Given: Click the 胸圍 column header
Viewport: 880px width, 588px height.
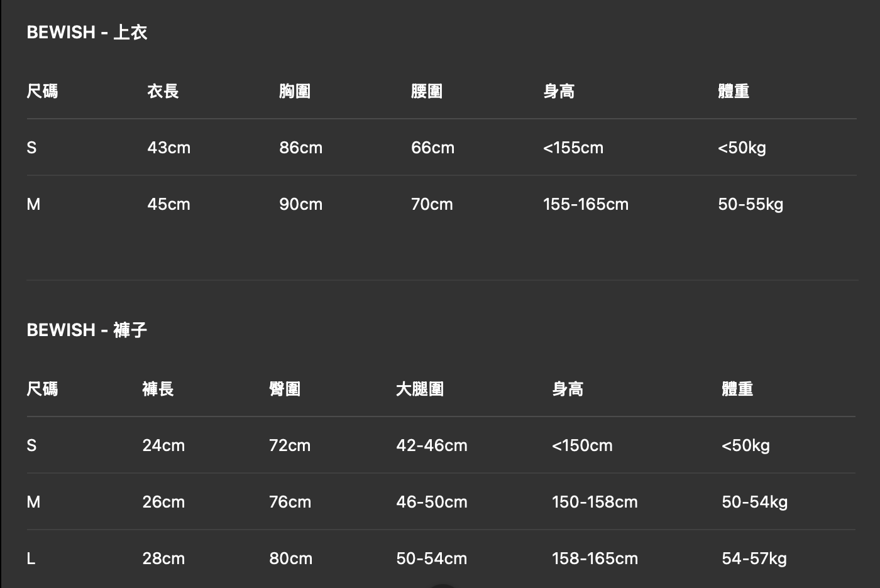Looking at the screenshot, I should pos(295,91).
